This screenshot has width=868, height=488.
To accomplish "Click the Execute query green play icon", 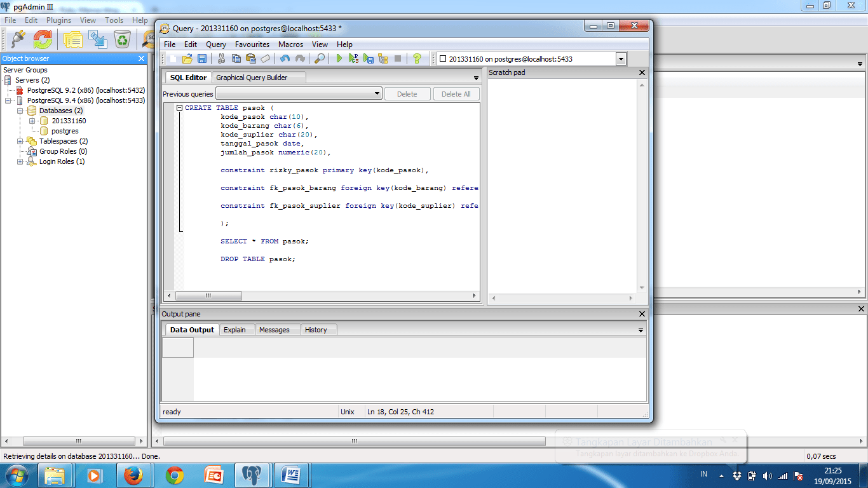I will (x=339, y=59).
